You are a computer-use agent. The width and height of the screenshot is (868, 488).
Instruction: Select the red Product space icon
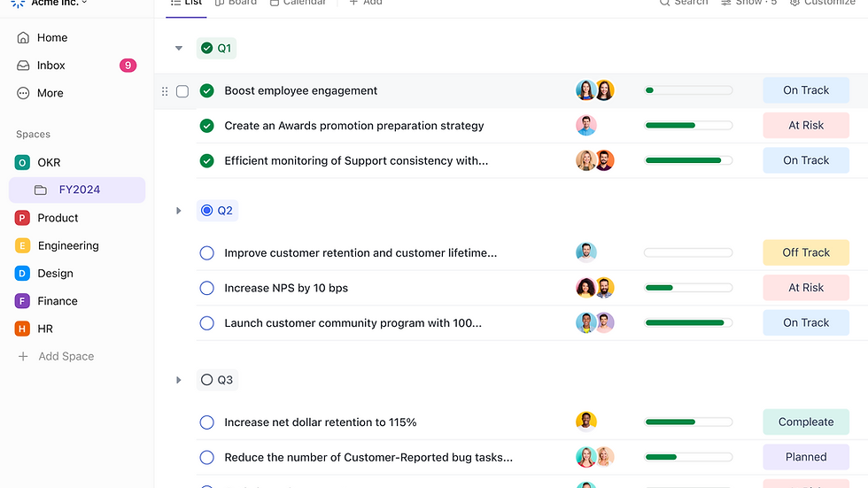[x=23, y=218]
